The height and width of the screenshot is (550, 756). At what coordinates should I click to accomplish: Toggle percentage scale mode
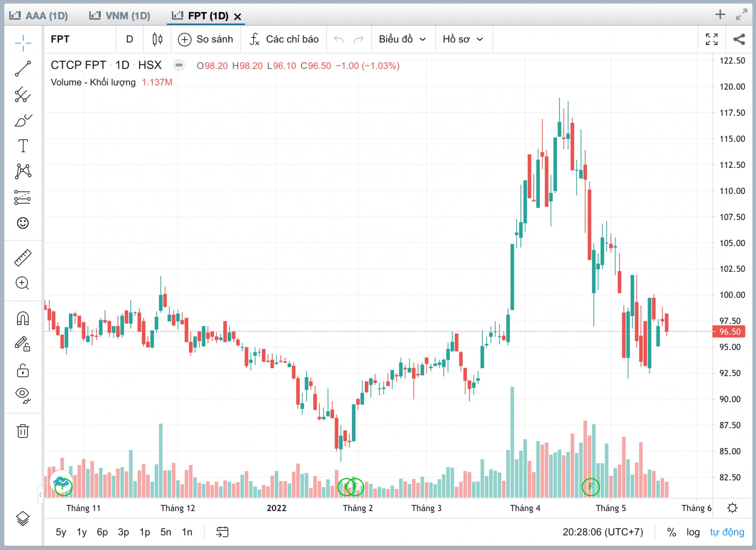coord(671,532)
